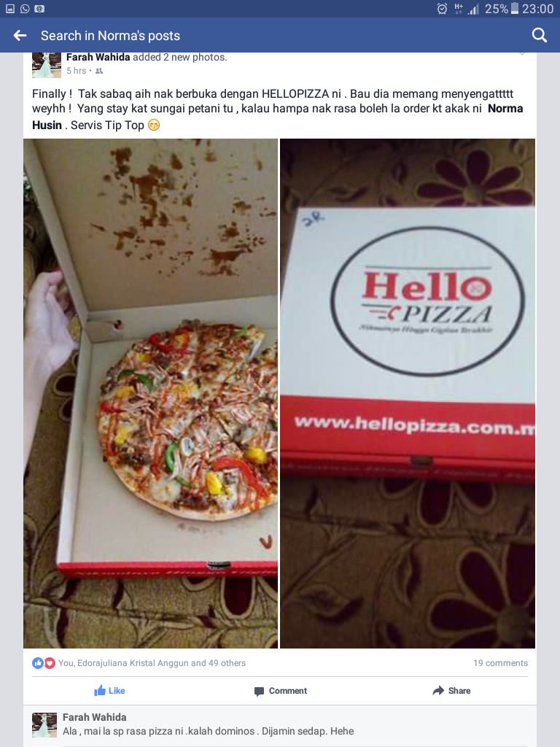View the open pizza box photo
This screenshot has width=560, height=747.
coord(150,393)
